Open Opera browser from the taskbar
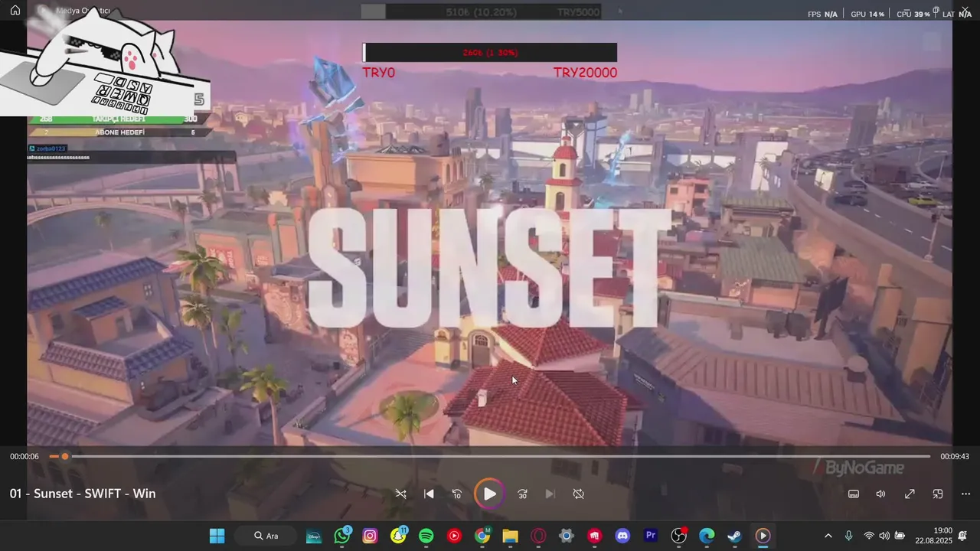 click(538, 536)
